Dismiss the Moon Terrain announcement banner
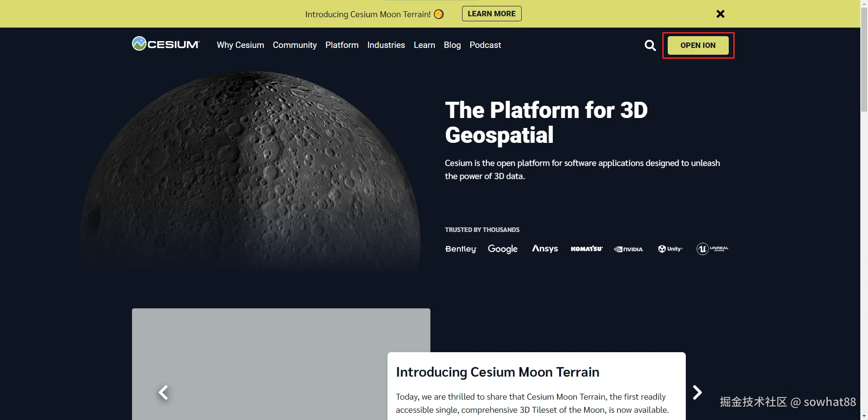This screenshot has width=868, height=420. [721, 14]
